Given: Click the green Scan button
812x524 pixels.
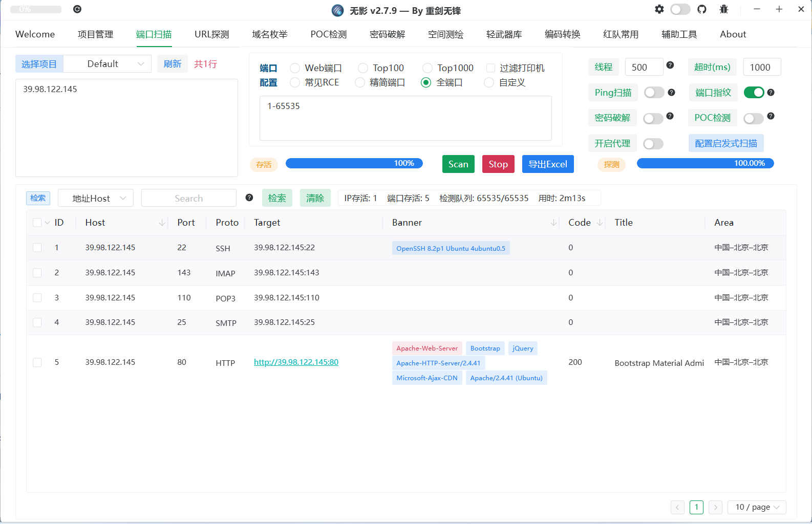Looking at the screenshot, I should (458, 164).
